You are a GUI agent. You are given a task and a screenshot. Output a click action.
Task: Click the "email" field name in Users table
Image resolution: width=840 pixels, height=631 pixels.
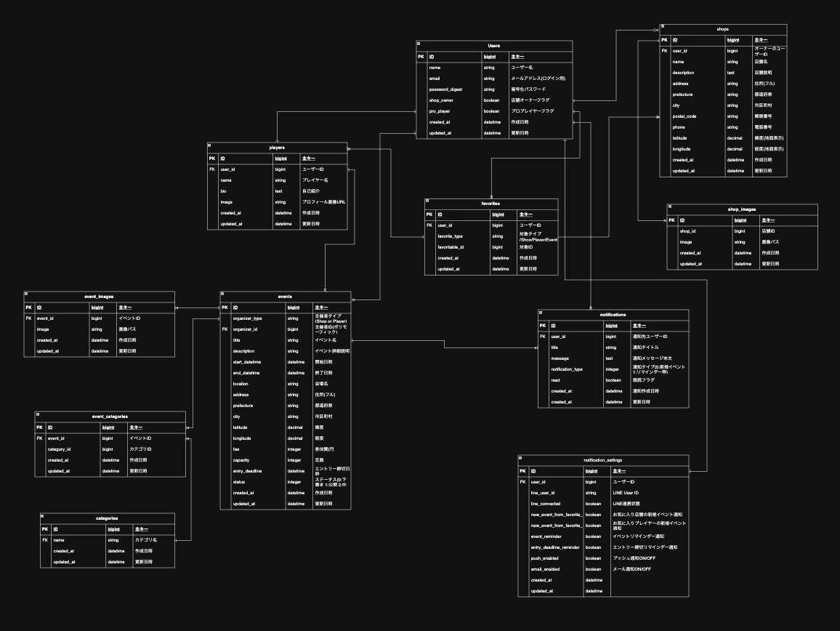coord(435,79)
